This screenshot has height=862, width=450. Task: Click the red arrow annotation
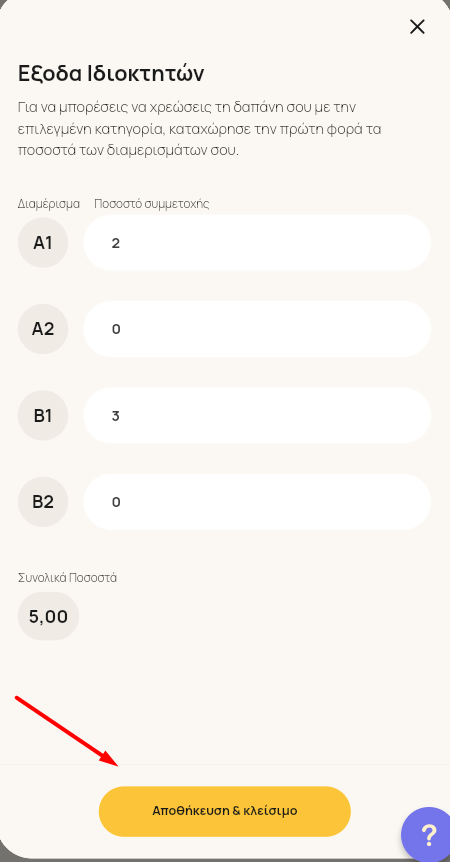[x=66, y=731]
